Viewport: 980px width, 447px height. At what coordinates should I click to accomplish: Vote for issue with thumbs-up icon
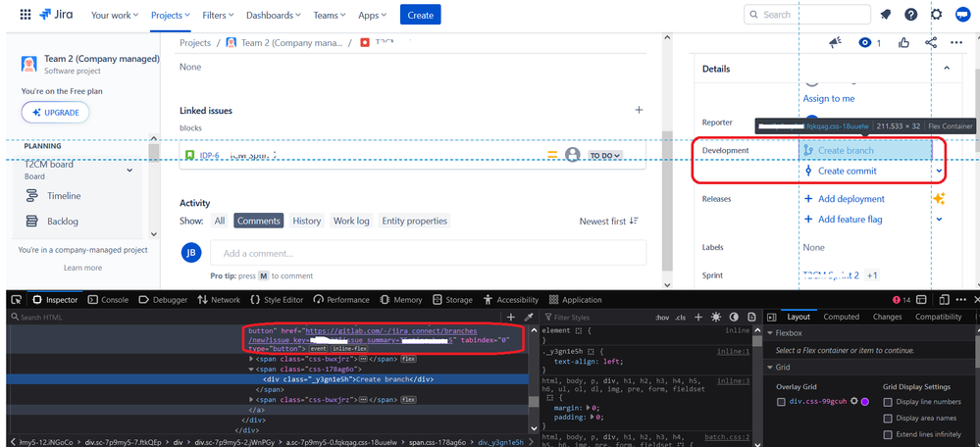903,42
